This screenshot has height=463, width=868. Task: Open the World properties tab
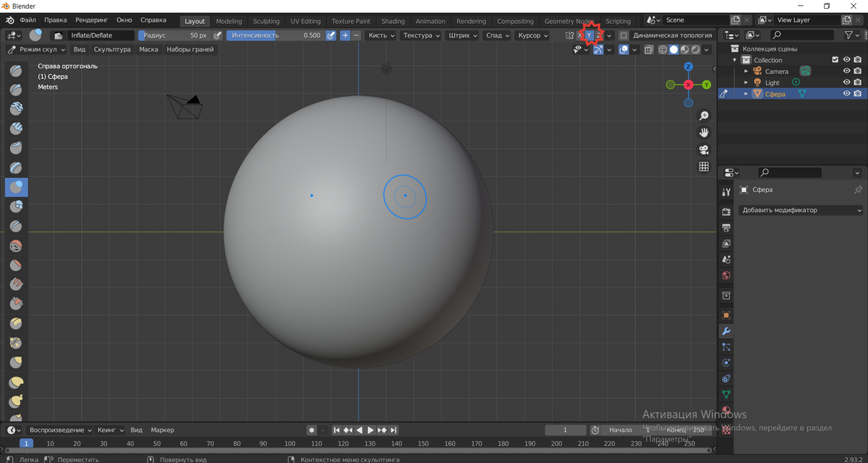coord(726,276)
